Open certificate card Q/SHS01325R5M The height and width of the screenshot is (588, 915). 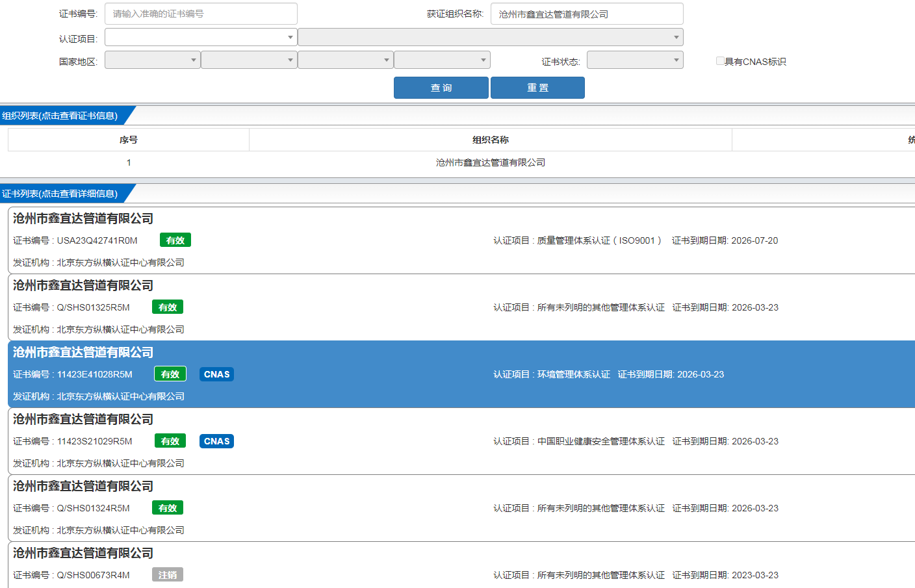461,307
